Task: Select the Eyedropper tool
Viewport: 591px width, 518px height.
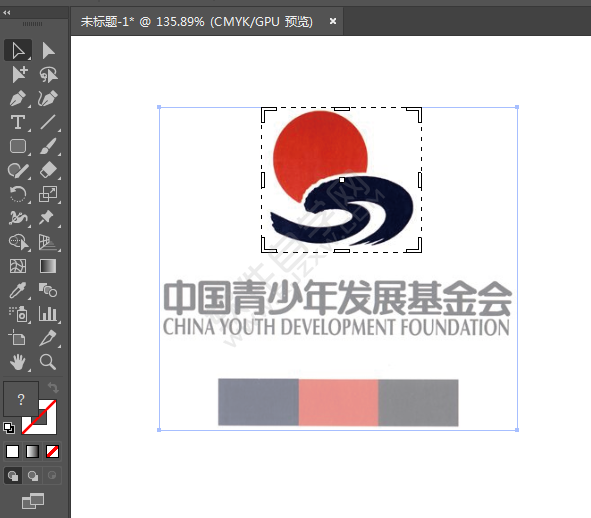Action: pyautogui.click(x=18, y=290)
